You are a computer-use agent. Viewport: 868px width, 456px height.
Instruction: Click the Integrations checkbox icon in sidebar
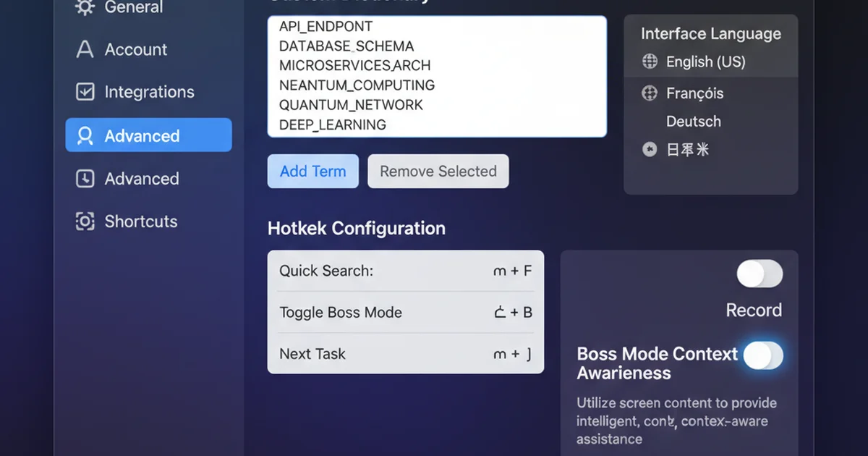tap(85, 92)
